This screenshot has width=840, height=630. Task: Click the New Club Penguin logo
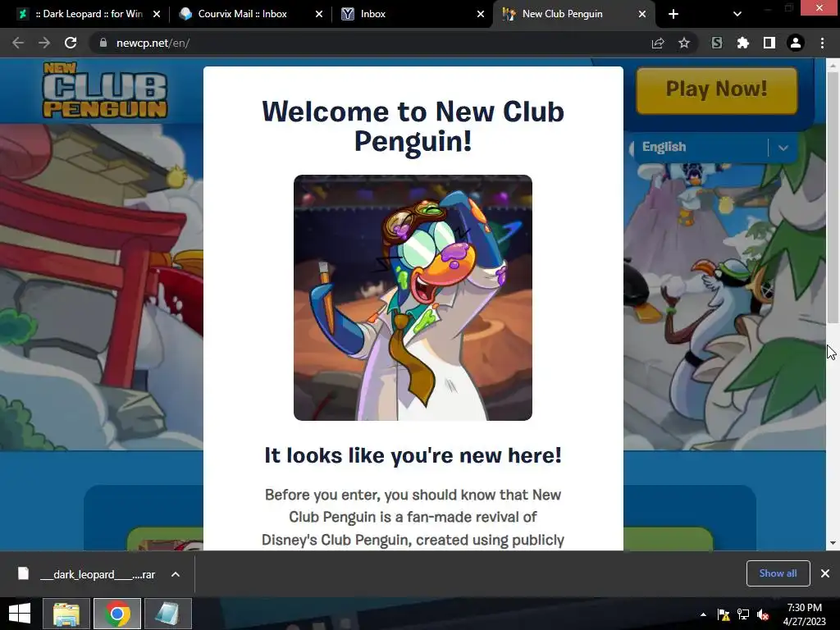(104, 90)
